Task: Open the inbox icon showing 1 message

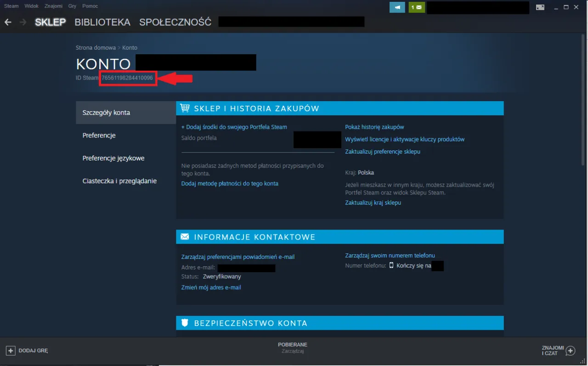Action: coord(416,7)
